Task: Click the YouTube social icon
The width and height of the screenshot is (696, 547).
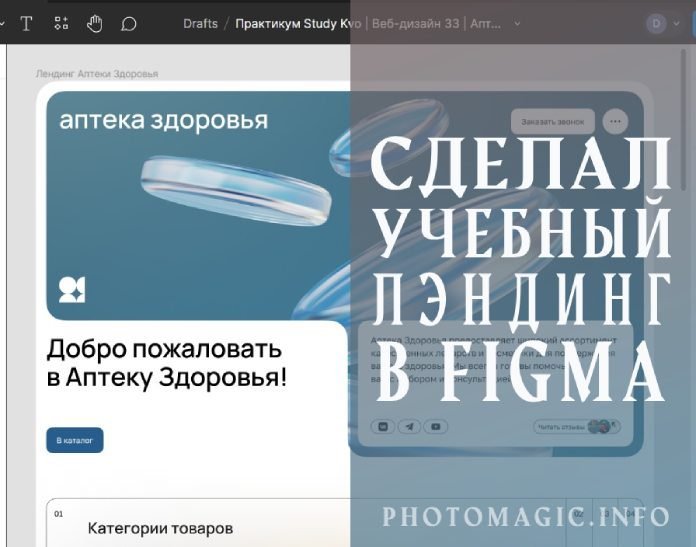Action: tap(436, 427)
